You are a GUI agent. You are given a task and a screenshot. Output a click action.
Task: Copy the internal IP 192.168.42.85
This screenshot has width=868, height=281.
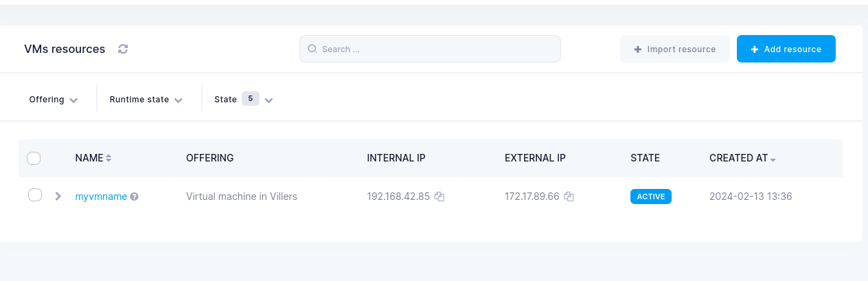click(439, 196)
